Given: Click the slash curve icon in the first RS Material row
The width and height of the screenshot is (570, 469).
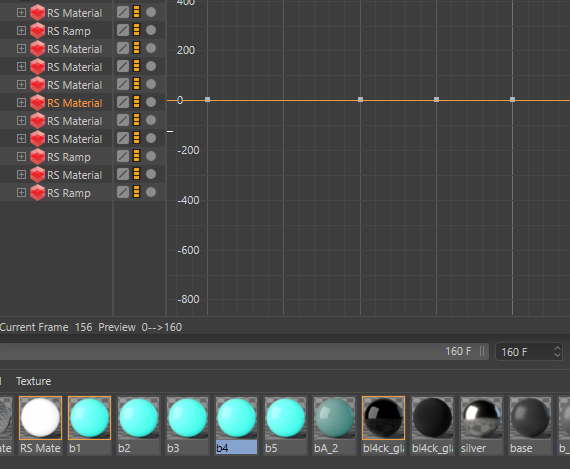Looking at the screenshot, I should [x=123, y=12].
